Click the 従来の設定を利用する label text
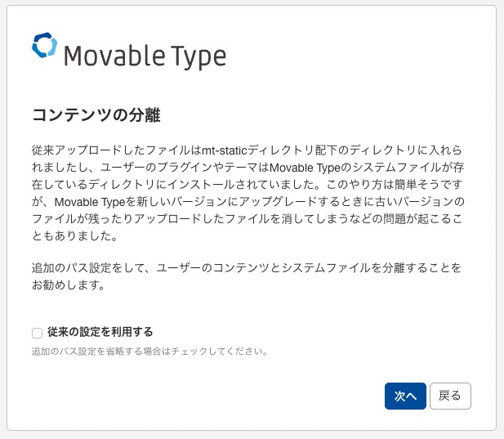The height and width of the screenshot is (439, 504). coord(100,332)
